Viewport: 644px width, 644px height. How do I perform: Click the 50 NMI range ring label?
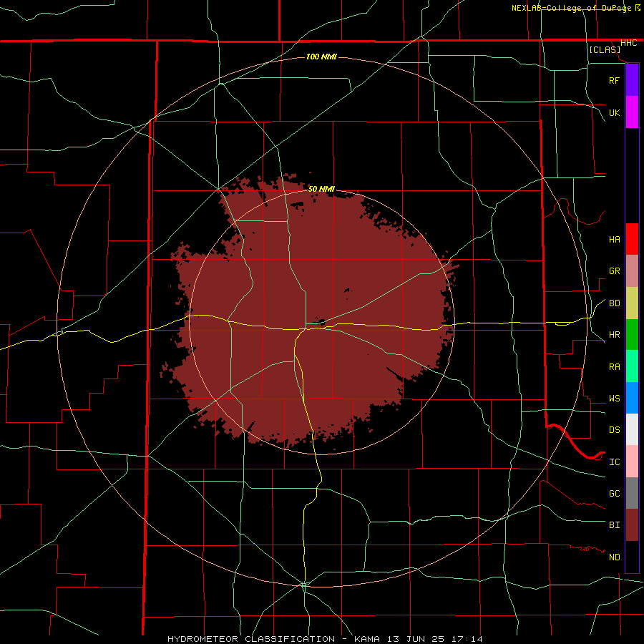click(x=321, y=189)
